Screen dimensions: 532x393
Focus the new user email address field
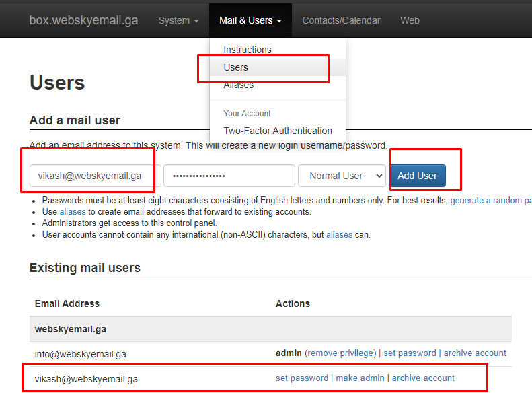[x=95, y=176]
